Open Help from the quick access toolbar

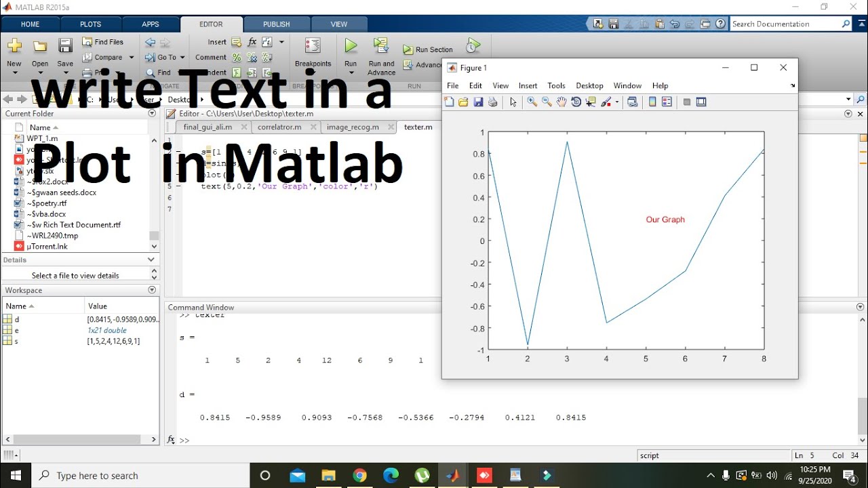[720, 24]
